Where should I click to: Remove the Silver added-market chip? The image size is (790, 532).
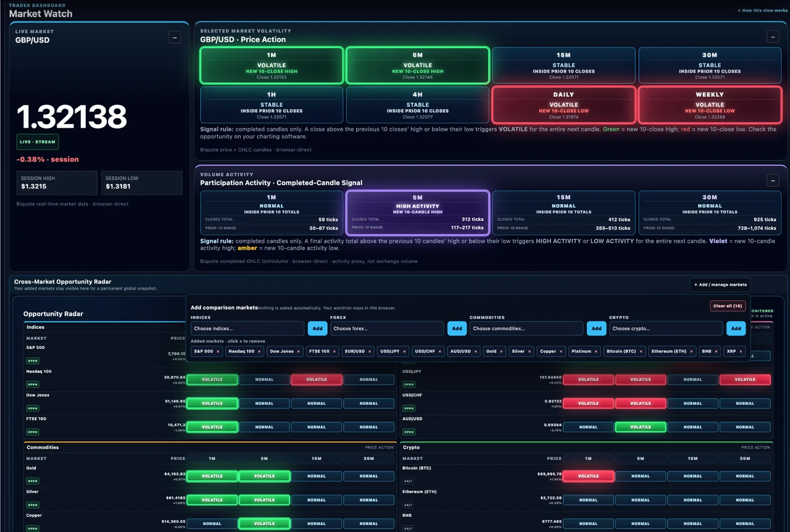coord(530,351)
